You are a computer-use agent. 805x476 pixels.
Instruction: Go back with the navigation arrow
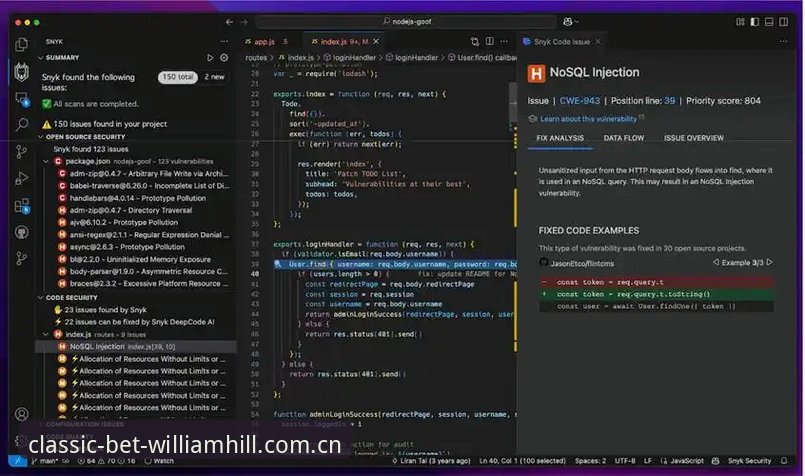pyautogui.click(x=229, y=22)
